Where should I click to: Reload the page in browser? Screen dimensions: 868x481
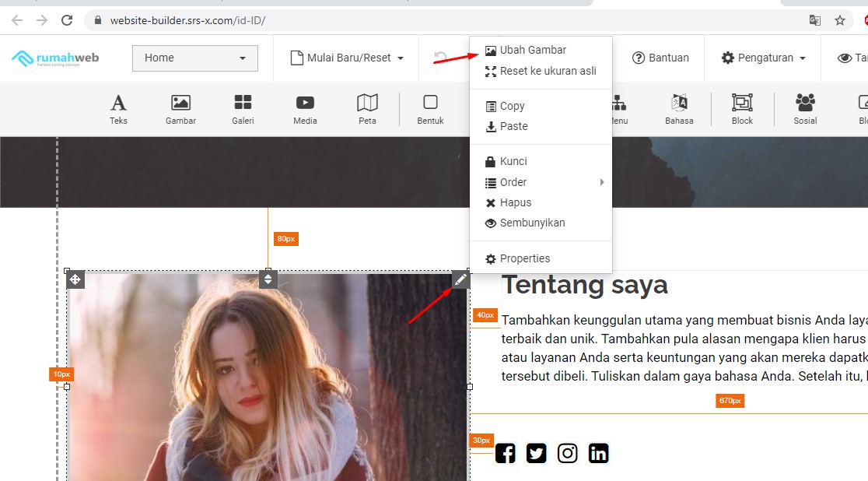tap(67, 20)
